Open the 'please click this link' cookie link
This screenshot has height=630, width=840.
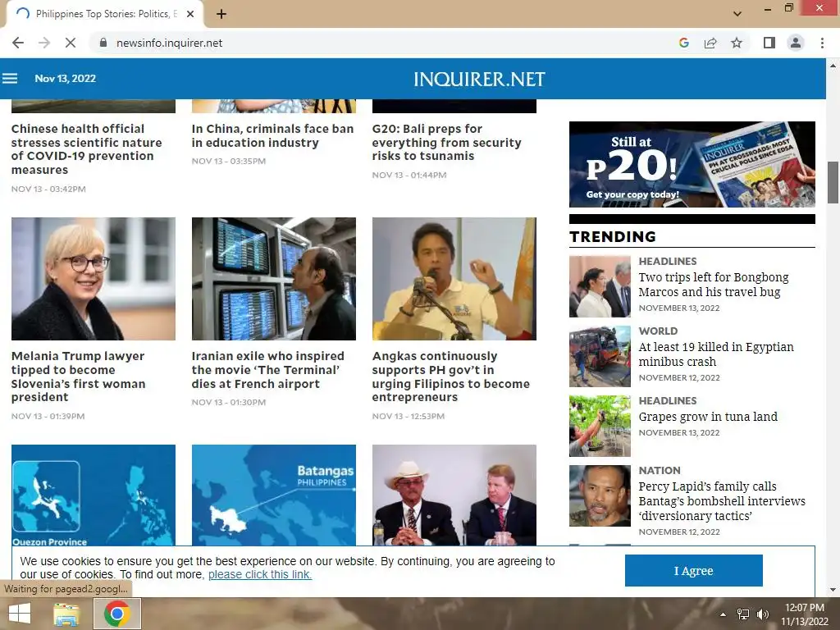pos(260,574)
